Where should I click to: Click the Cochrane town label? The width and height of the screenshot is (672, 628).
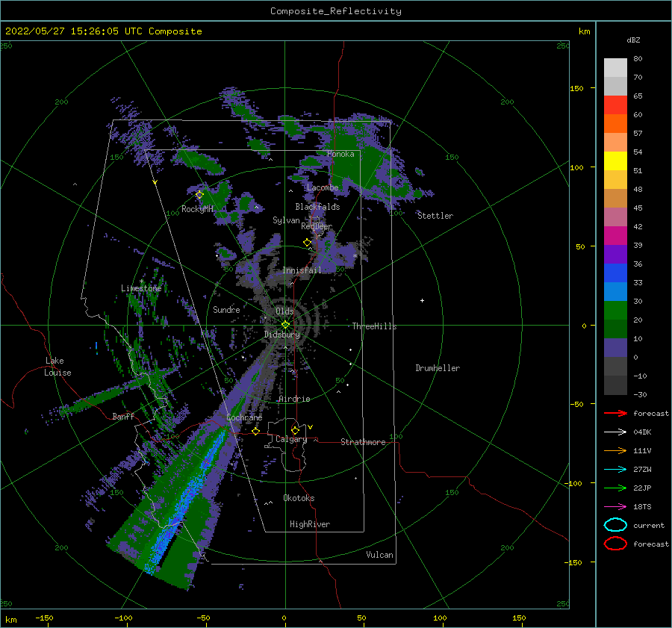[244, 417]
